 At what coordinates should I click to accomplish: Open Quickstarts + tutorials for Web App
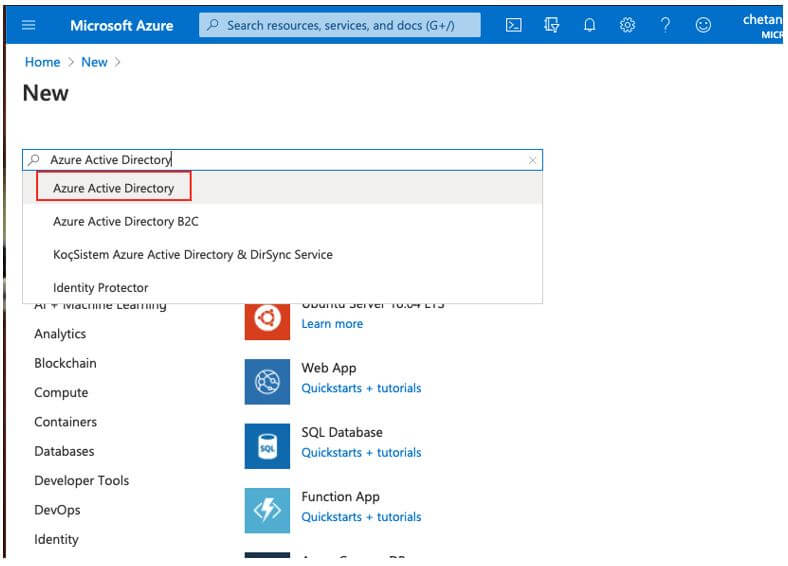(361, 388)
